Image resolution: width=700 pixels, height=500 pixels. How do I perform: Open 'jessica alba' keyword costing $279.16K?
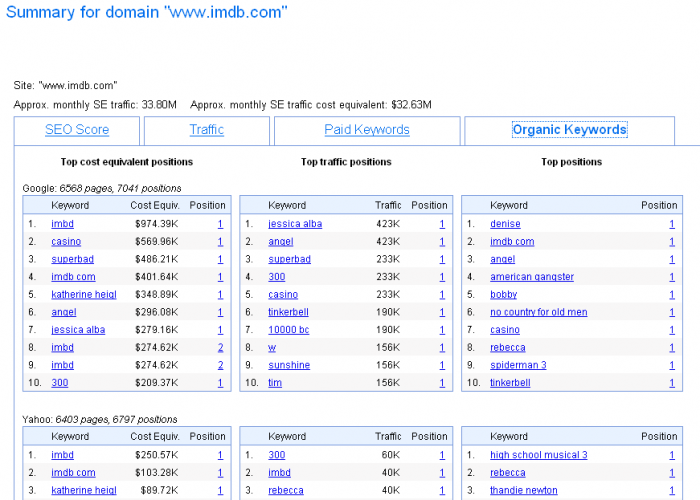coord(78,329)
